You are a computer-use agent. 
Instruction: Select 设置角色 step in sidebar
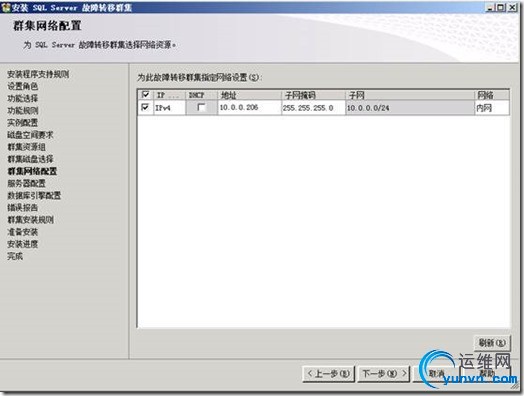(x=23, y=86)
